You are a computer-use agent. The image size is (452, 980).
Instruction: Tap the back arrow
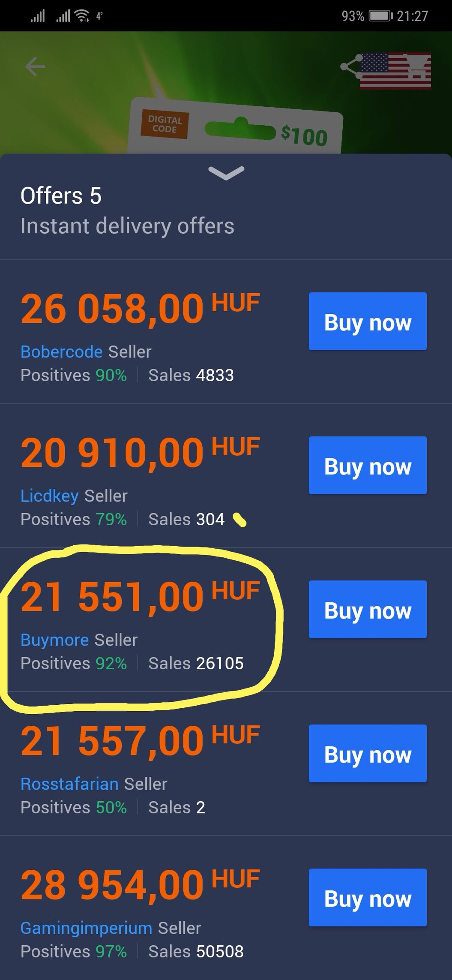click(35, 67)
